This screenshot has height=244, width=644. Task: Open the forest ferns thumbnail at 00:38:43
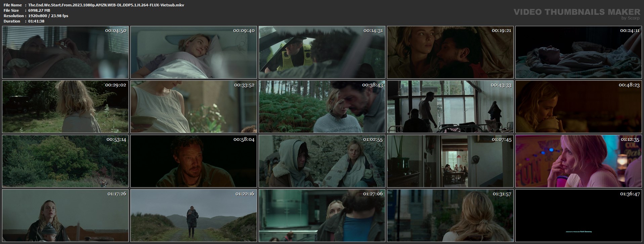pyautogui.click(x=322, y=107)
